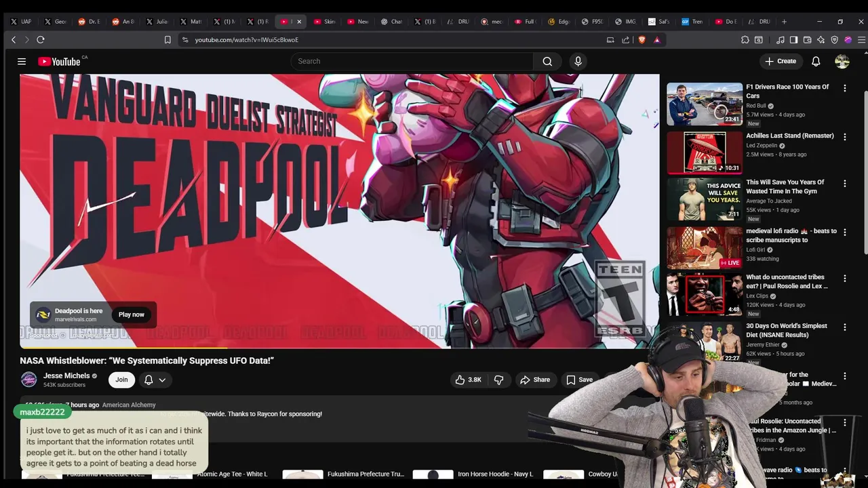Start voice search with the microphone
This screenshot has height=488, width=868.
578,62
